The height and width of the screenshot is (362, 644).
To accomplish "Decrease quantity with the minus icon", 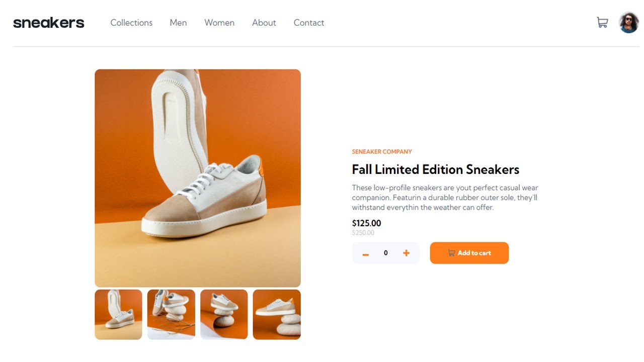I will pos(366,254).
